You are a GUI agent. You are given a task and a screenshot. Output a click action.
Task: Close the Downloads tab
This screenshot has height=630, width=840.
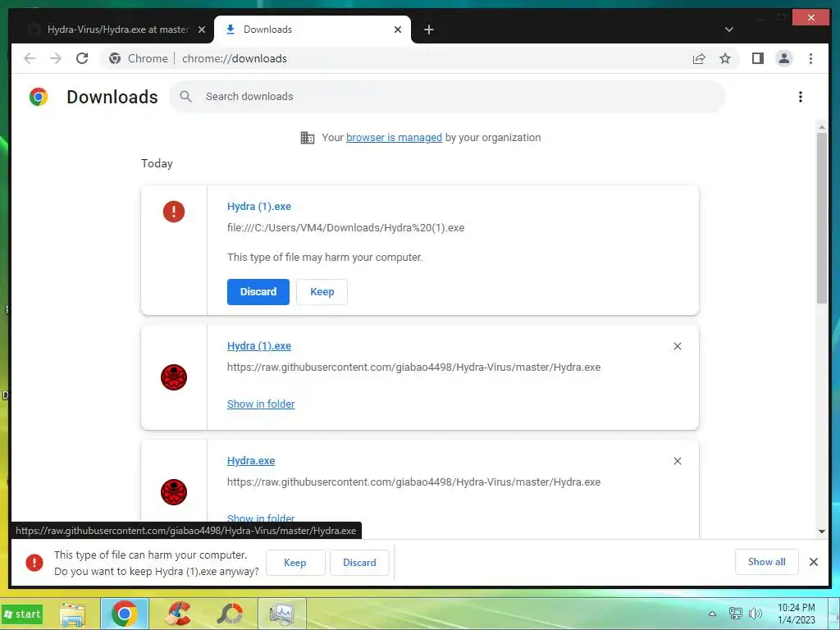coord(398,30)
